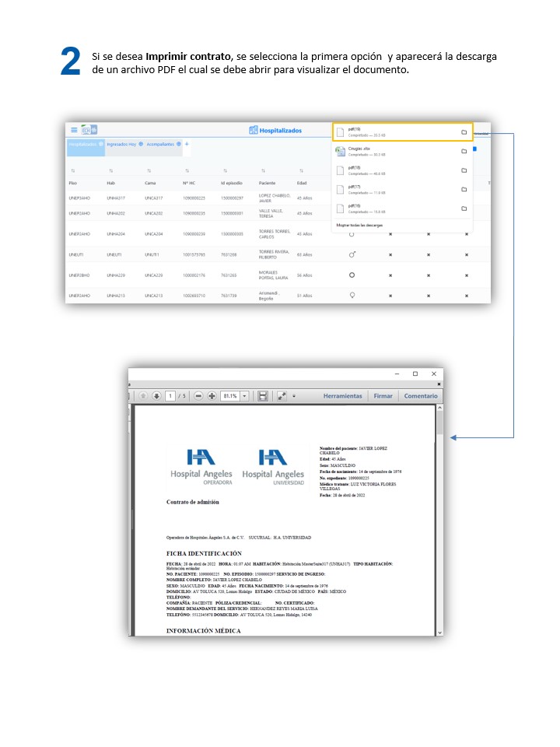Click the next page arrow in PDF toolbar
Image resolution: width=560 pixels, height=747 pixels.
point(156,396)
